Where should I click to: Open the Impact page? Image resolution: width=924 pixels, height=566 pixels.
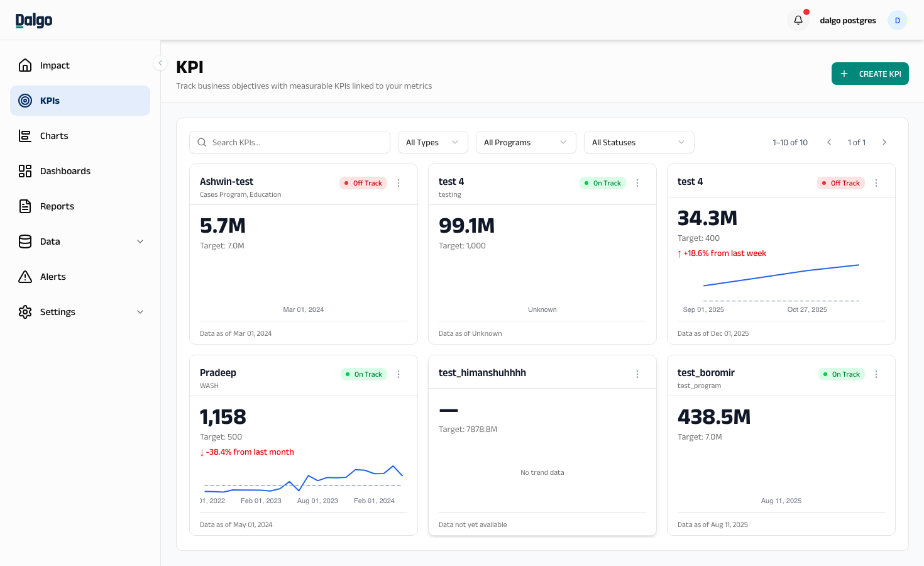(x=80, y=65)
